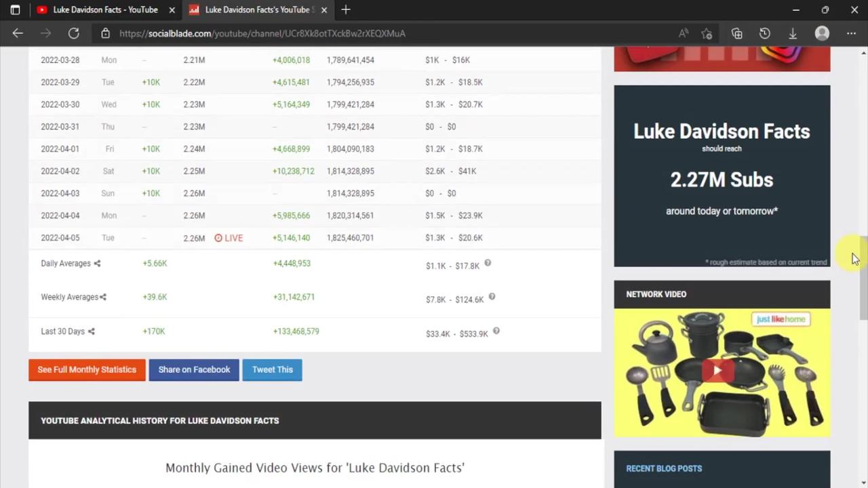
Task: Click See Full Monthly Statistics button
Action: (87, 369)
